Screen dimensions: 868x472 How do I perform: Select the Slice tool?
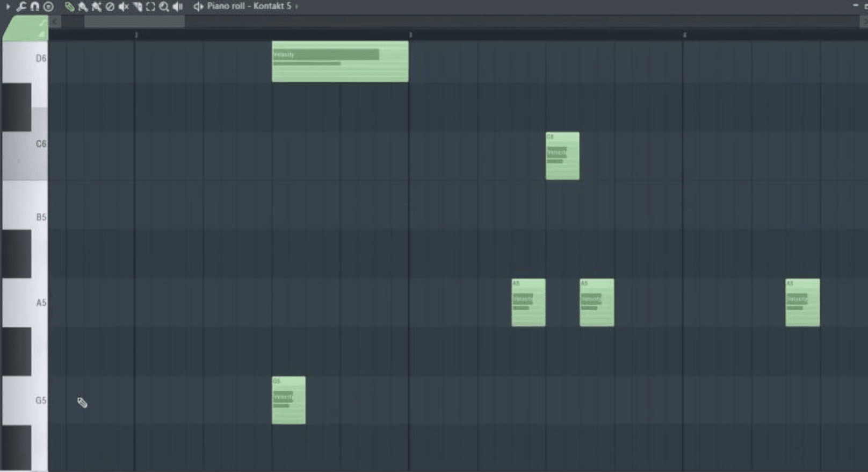tap(138, 6)
